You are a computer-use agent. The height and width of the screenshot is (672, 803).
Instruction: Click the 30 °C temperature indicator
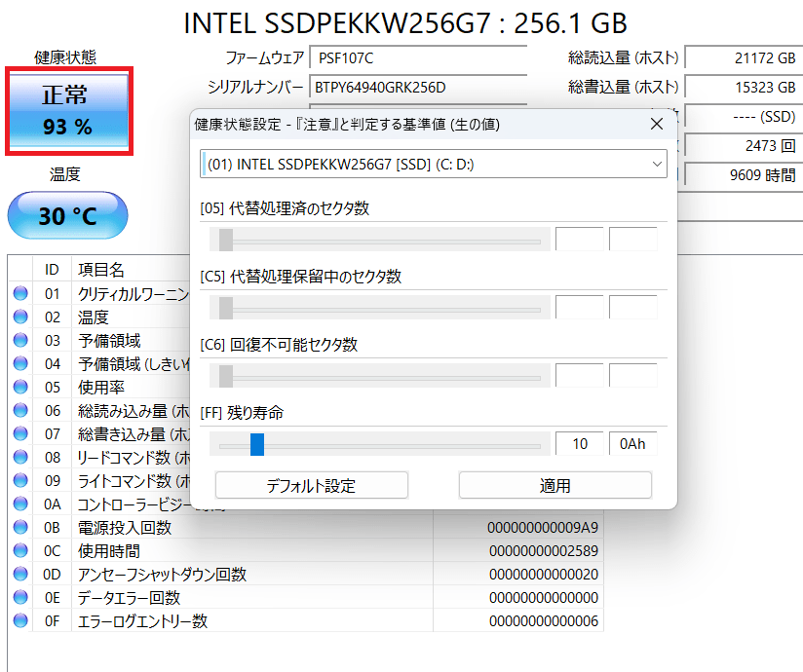tap(67, 215)
